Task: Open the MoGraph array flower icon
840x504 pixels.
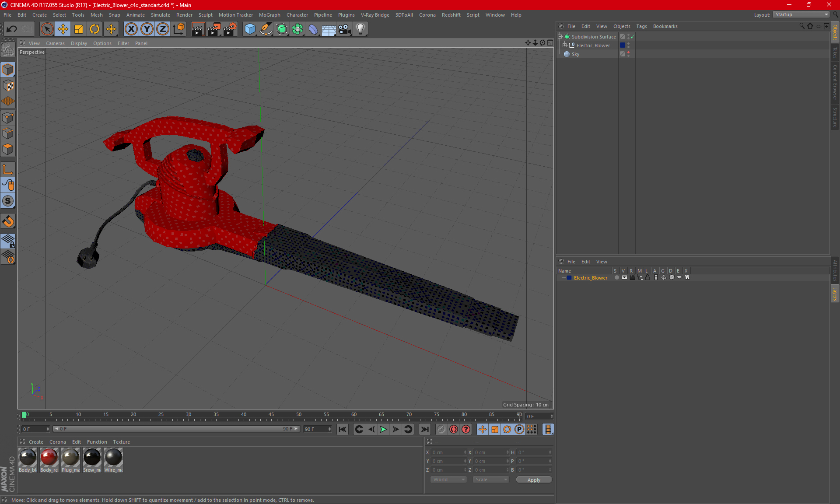Action: (297, 29)
